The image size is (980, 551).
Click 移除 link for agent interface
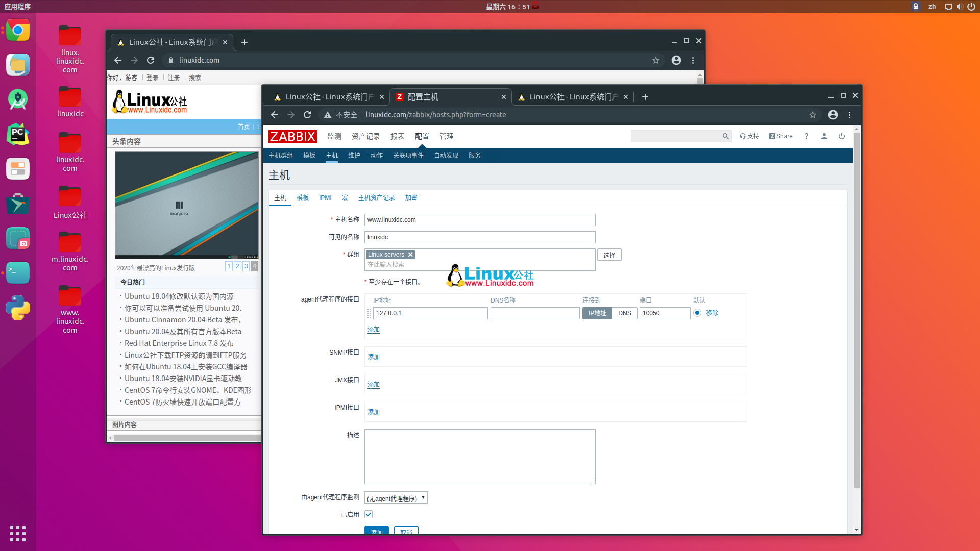point(712,313)
